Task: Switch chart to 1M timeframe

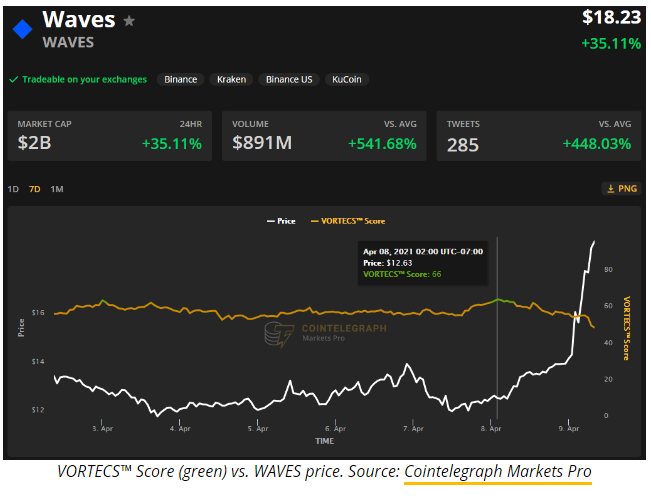Action: tap(57, 189)
